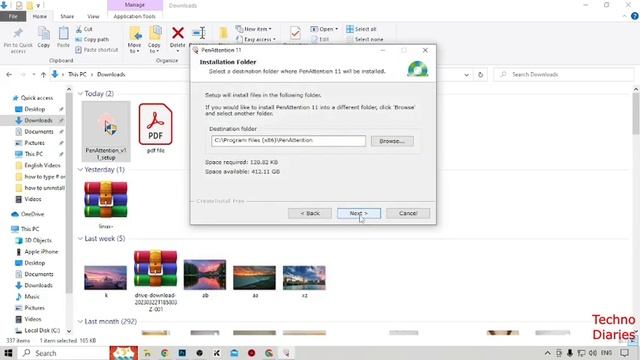Click the up directory arrow

43,75
